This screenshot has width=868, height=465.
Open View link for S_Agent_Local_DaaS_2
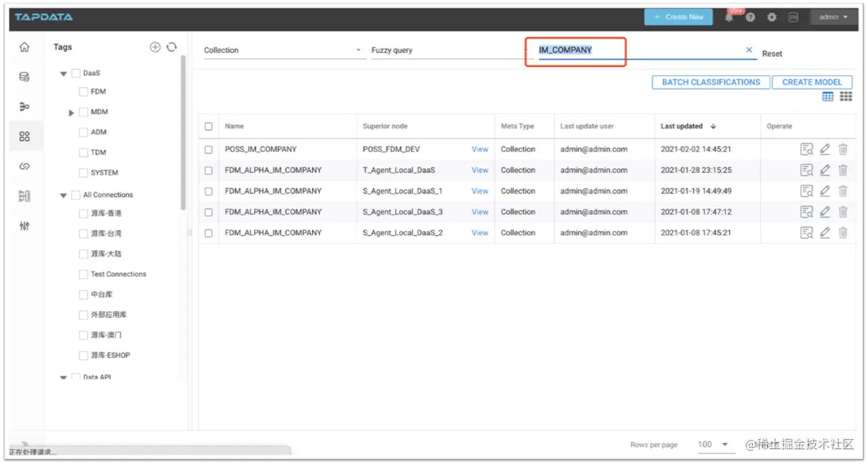coord(480,233)
